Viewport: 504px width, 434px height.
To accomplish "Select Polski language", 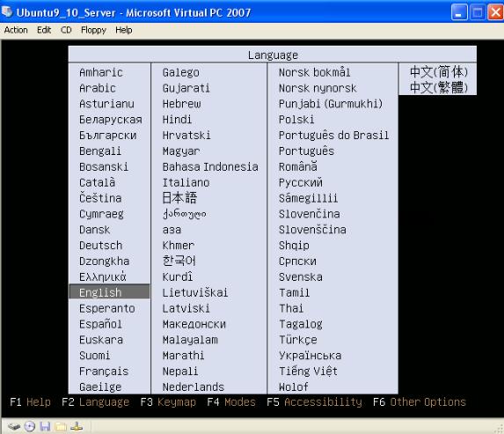I will point(296,120).
